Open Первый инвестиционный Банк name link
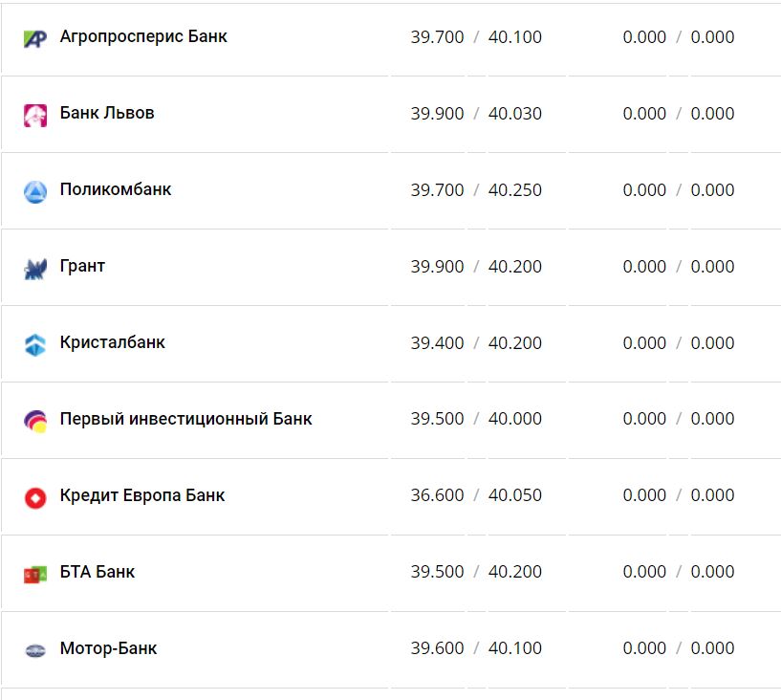 point(185,419)
